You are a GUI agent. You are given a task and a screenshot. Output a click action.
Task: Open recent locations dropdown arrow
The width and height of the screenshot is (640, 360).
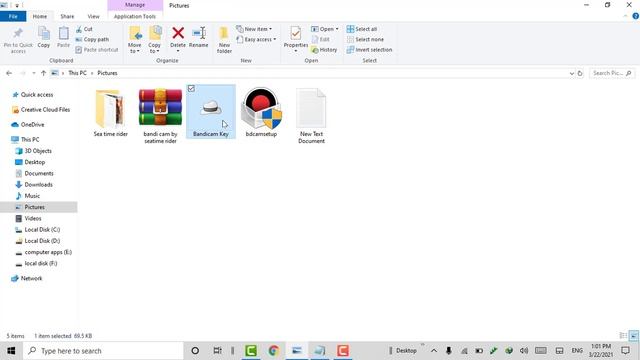(x=33, y=73)
